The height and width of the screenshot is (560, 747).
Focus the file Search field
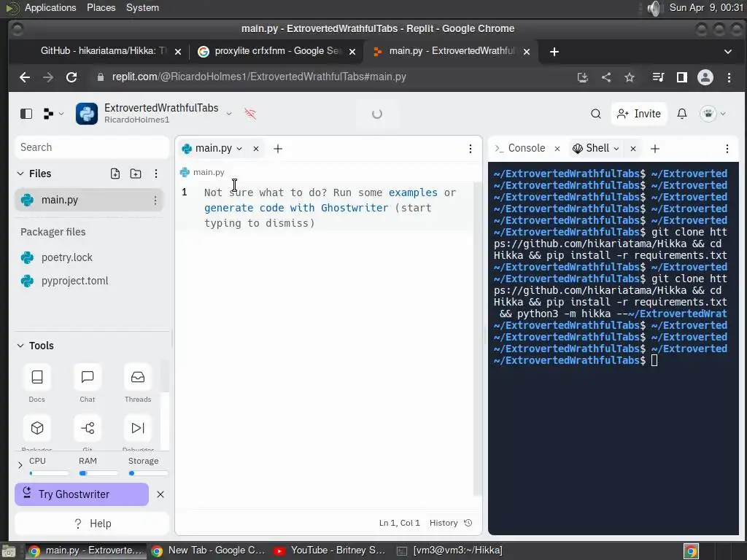(x=92, y=147)
